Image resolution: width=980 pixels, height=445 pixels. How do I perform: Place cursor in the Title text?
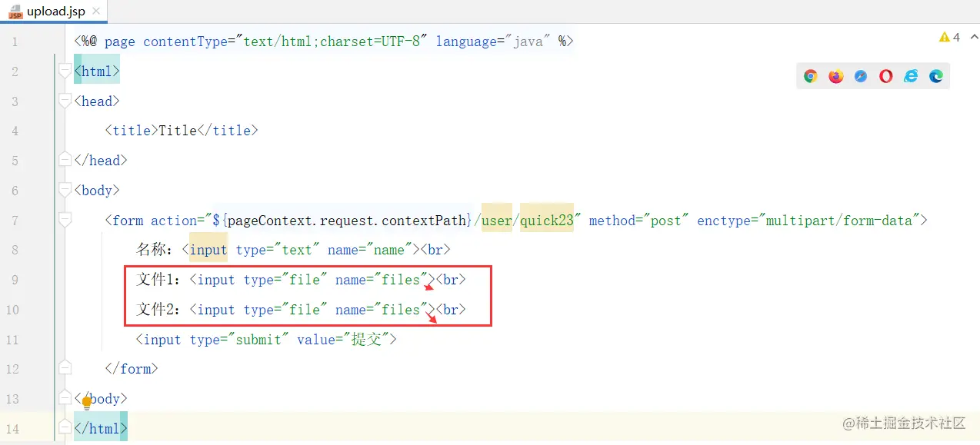(178, 131)
